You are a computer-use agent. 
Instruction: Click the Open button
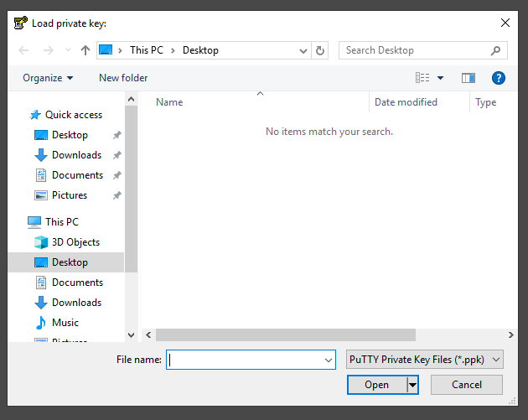coord(376,385)
